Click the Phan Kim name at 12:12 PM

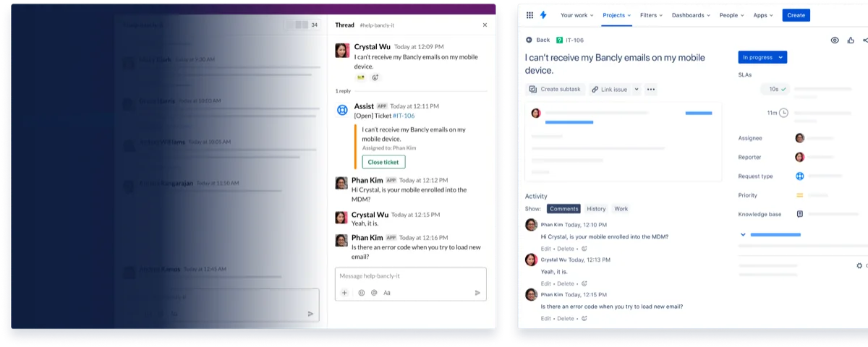367,179
